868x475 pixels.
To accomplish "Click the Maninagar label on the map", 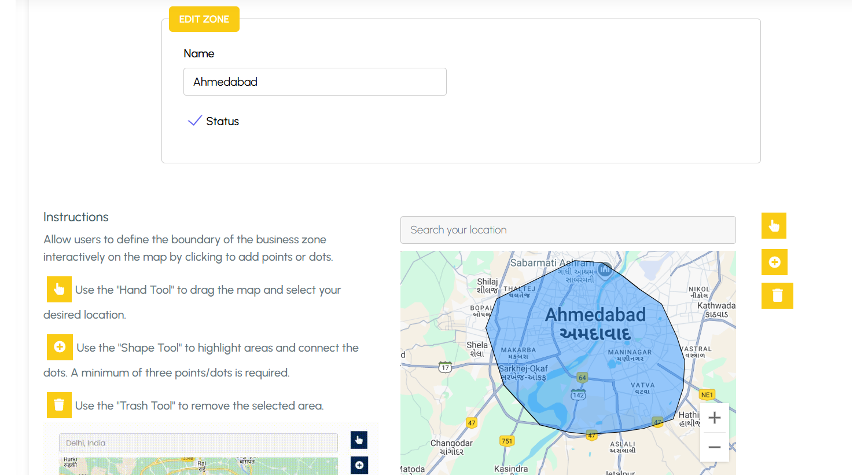I will click(x=630, y=355).
